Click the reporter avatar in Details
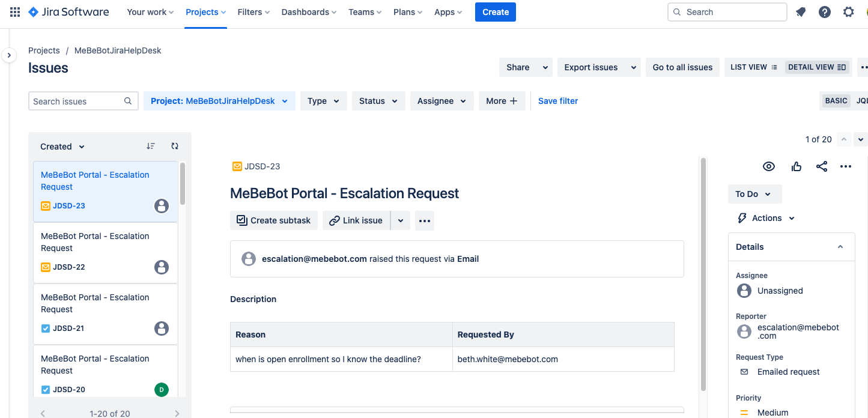Viewport: 868px width, 418px height. (x=744, y=332)
